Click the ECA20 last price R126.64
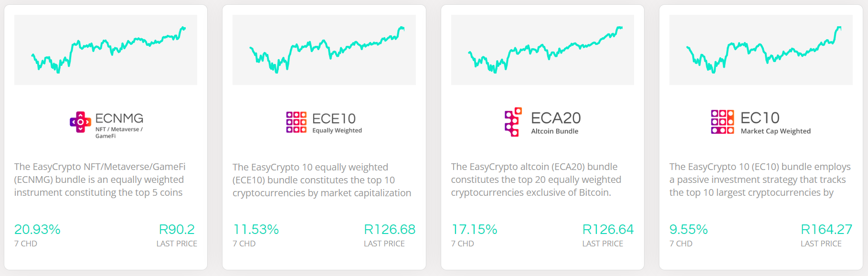 (x=608, y=230)
